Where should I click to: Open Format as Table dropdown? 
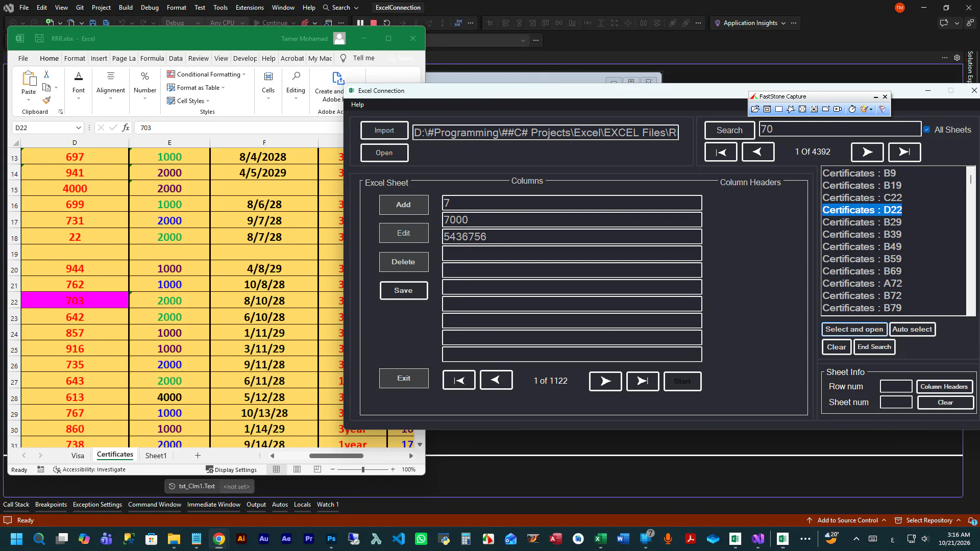tap(196, 88)
